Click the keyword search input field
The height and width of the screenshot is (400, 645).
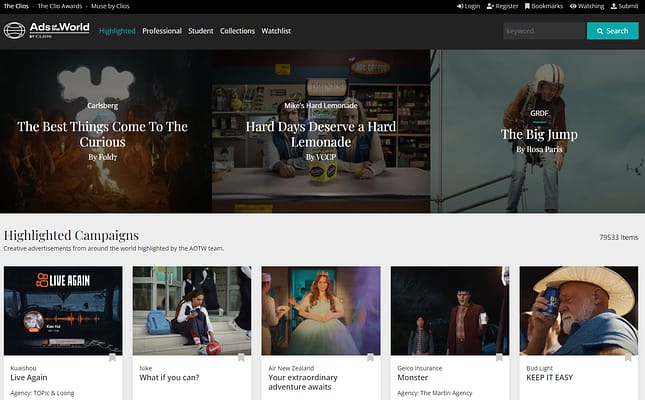point(545,31)
